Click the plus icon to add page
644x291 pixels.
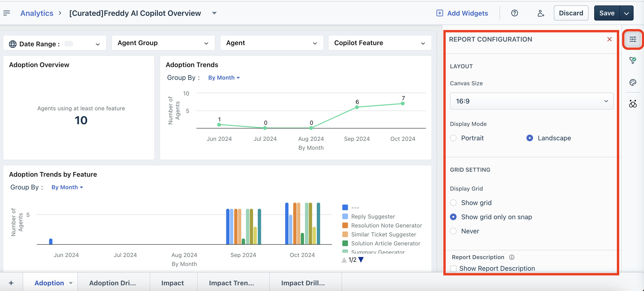click(x=11, y=283)
